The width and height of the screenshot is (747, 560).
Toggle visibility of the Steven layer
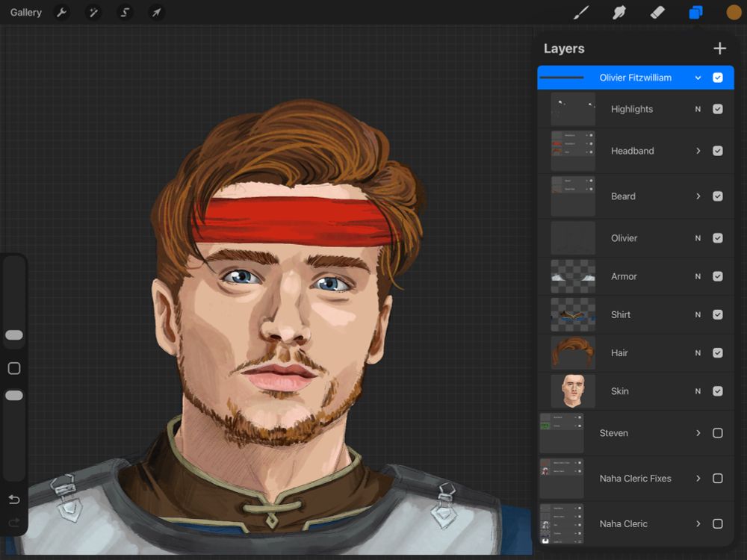click(718, 433)
